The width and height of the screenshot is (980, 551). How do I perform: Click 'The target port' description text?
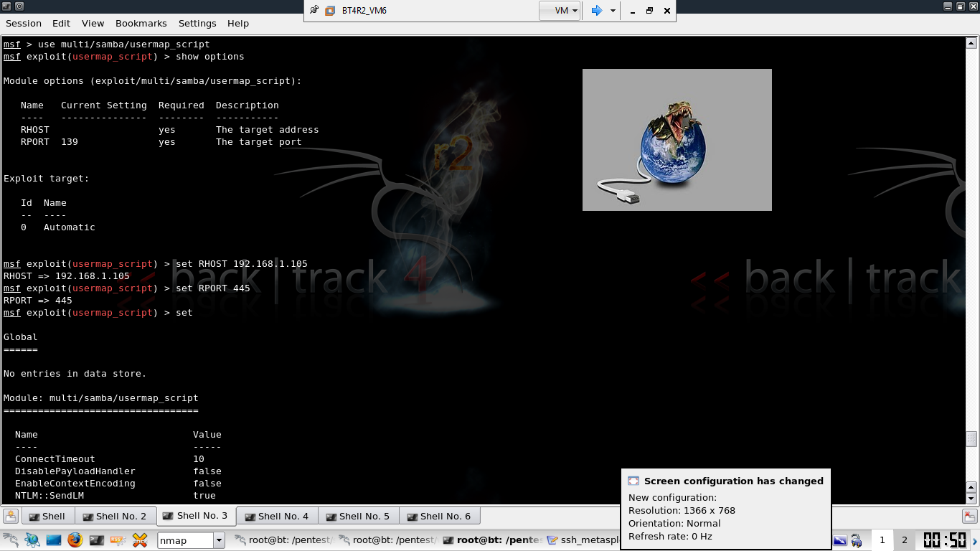(x=258, y=141)
